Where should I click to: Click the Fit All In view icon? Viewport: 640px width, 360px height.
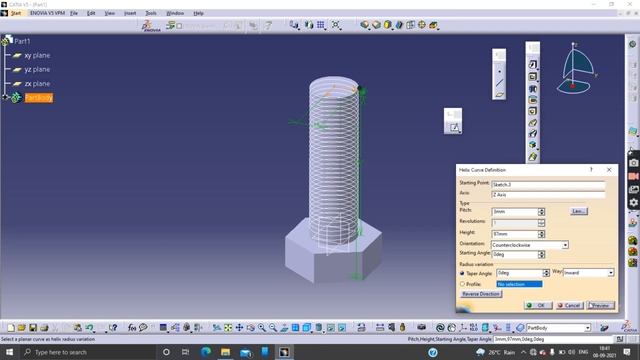pos(228,328)
